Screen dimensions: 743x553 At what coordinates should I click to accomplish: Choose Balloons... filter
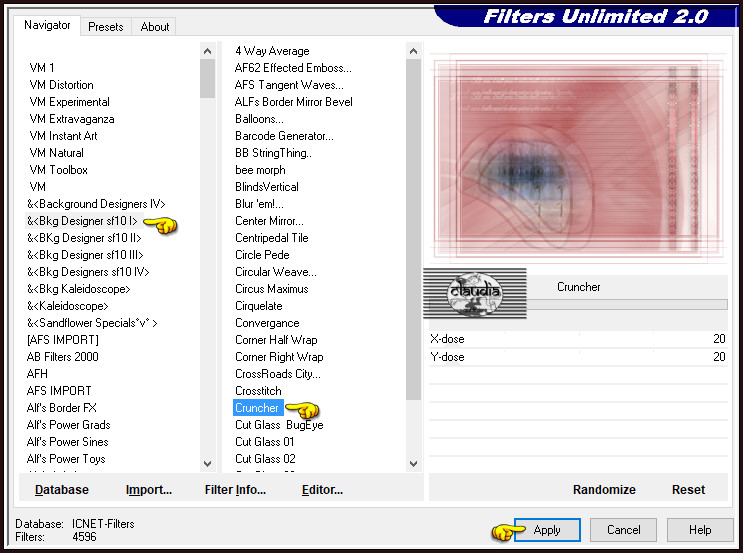pyautogui.click(x=259, y=119)
